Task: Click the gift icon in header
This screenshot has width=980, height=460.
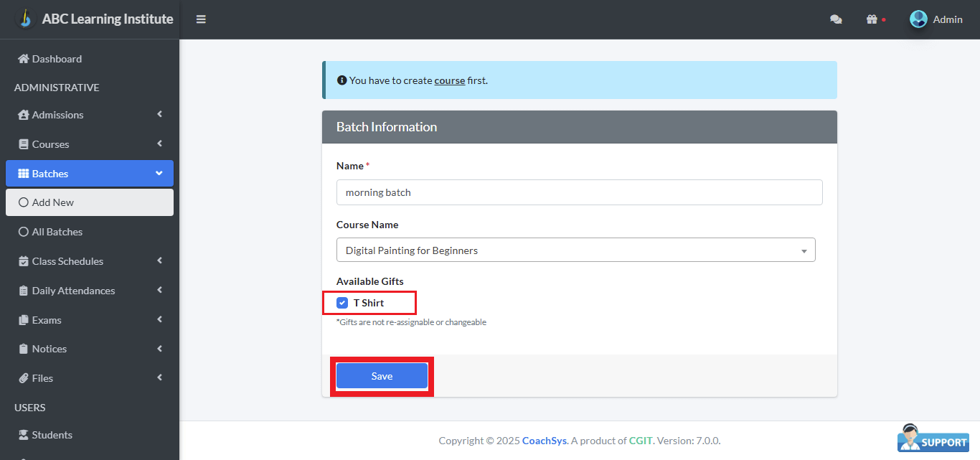Action: 872,19
